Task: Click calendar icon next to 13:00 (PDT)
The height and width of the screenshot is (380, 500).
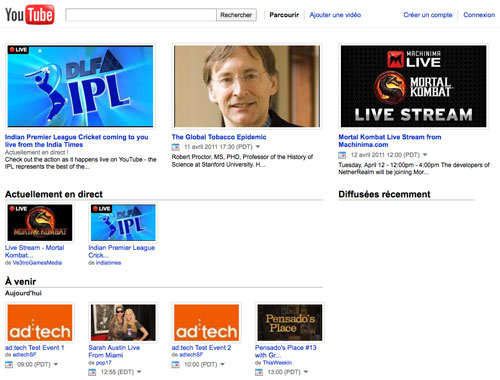Action: click(x=259, y=372)
